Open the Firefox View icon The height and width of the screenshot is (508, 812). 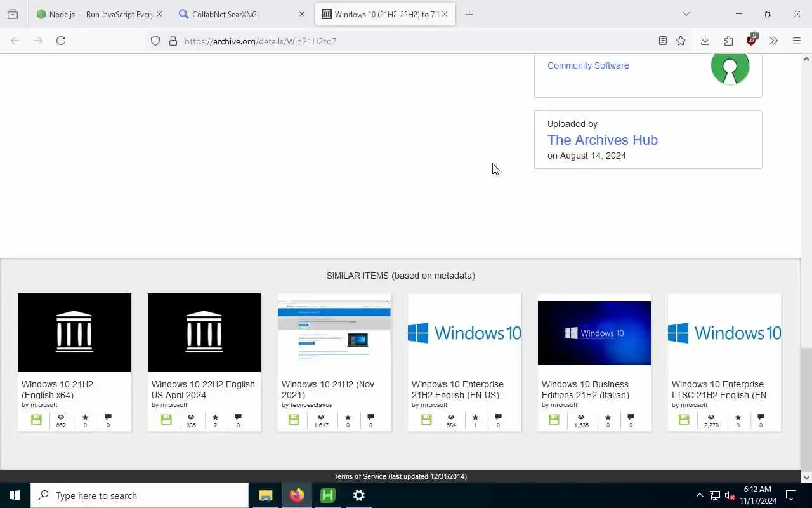13,14
